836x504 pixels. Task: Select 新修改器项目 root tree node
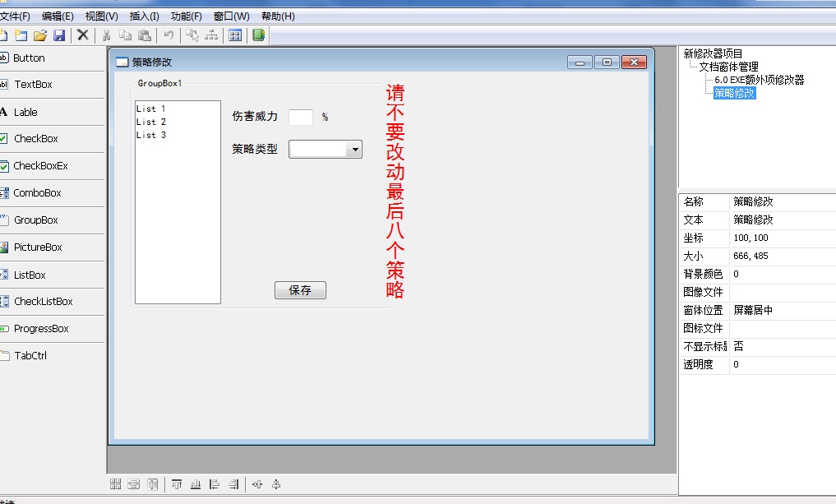[x=713, y=54]
